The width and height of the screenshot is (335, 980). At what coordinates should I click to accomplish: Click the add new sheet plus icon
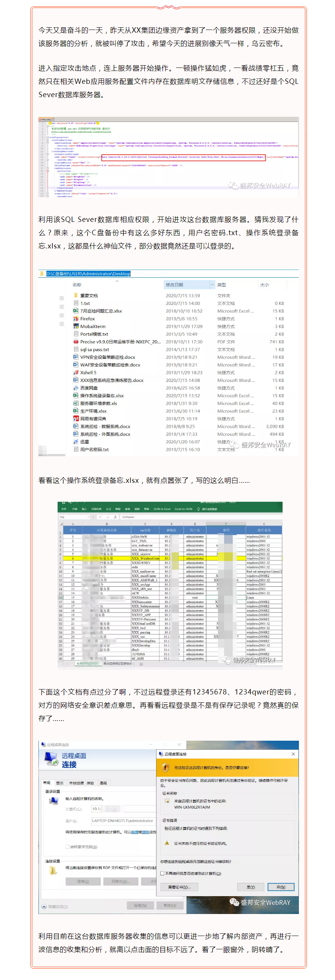coord(141,664)
